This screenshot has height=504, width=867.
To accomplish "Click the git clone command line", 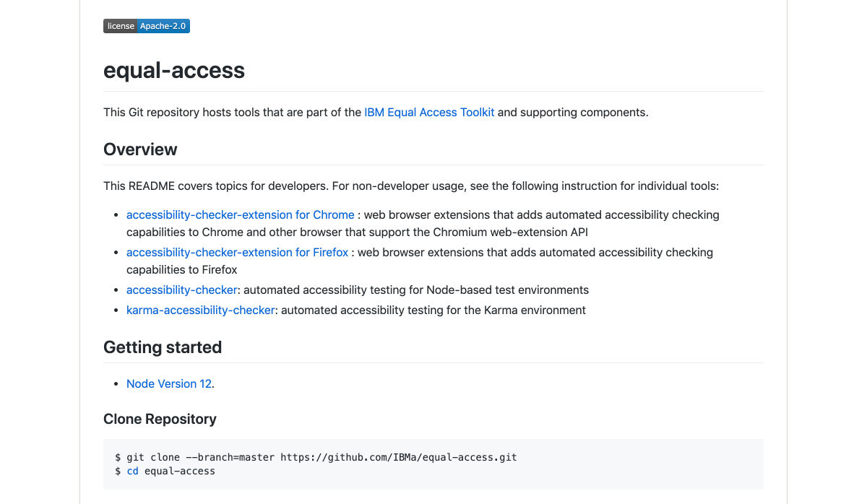I will click(x=316, y=457).
